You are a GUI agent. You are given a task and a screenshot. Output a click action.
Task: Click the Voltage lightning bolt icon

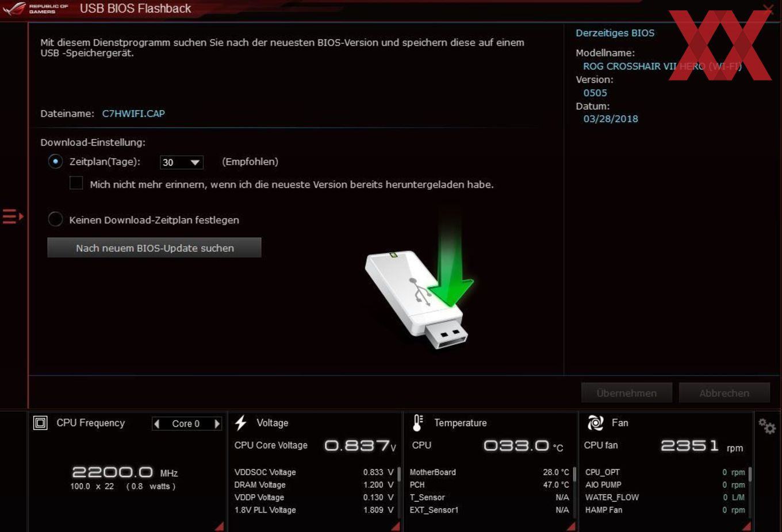click(241, 423)
